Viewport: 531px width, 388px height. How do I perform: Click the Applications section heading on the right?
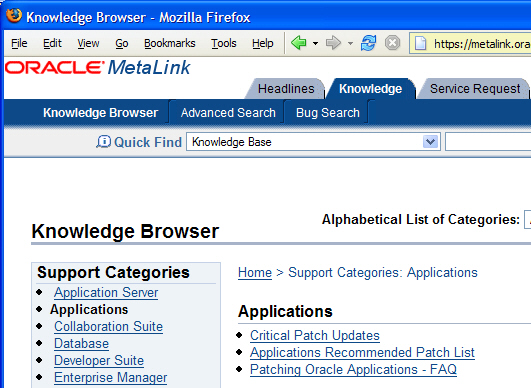click(x=285, y=311)
